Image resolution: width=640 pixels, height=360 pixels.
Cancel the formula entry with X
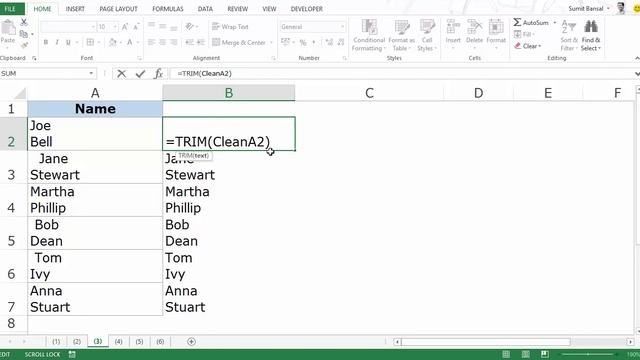click(121, 73)
